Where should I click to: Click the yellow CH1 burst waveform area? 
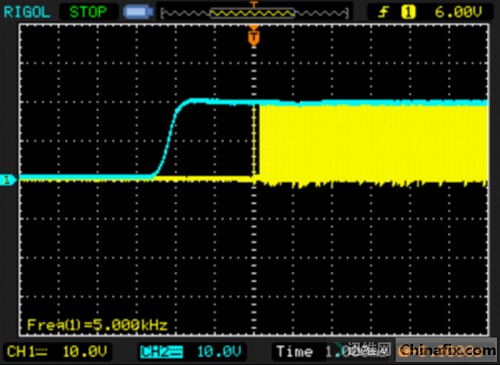click(x=373, y=143)
